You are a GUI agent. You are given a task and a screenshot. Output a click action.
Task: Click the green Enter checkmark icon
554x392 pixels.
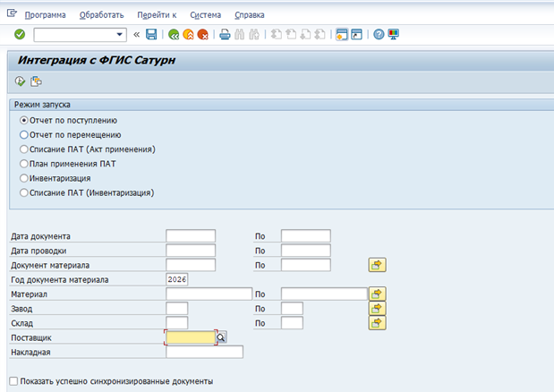20,34
